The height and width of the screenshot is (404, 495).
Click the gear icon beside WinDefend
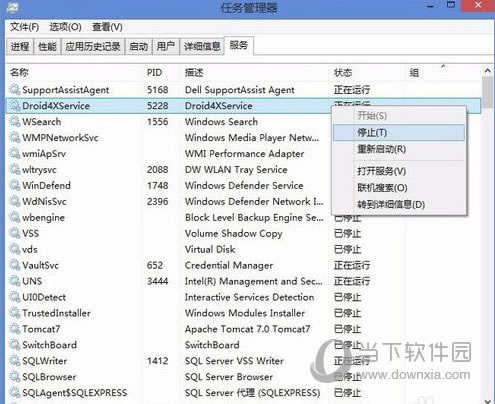(x=14, y=185)
